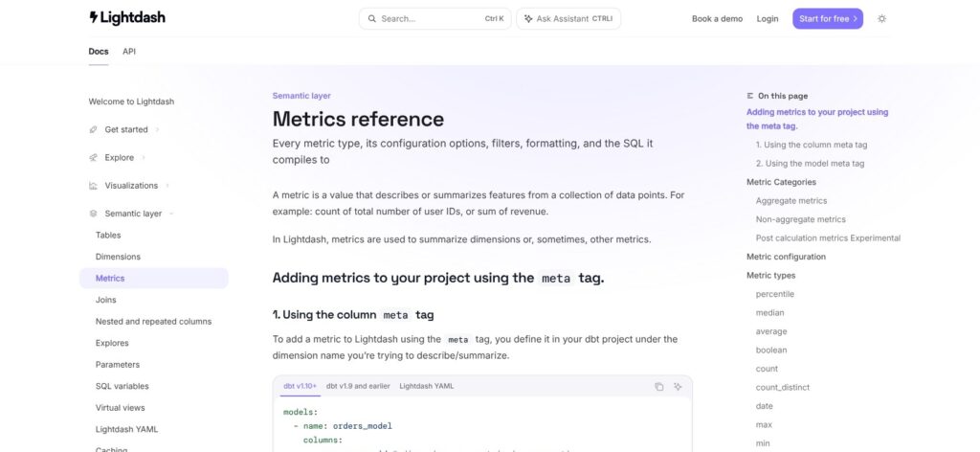Jump to Metric types section
Viewport: 980px width, 452px height.
pos(770,275)
